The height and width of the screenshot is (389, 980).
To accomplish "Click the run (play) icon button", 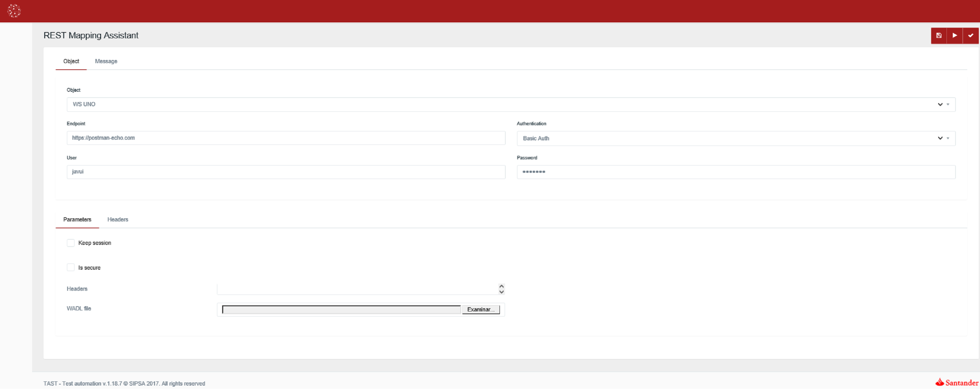I will [954, 36].
